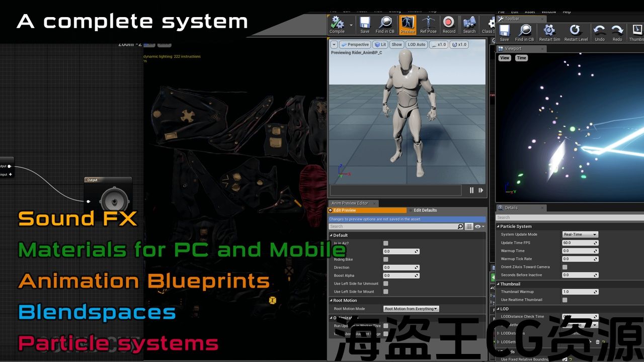Screen dimensions: 644x362
Task: Enable the Riding Bike checkbox
Action: click(386, 259)
